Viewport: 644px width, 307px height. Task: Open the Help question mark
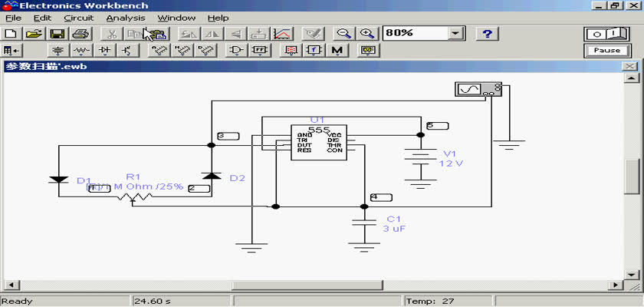point(487,33)
